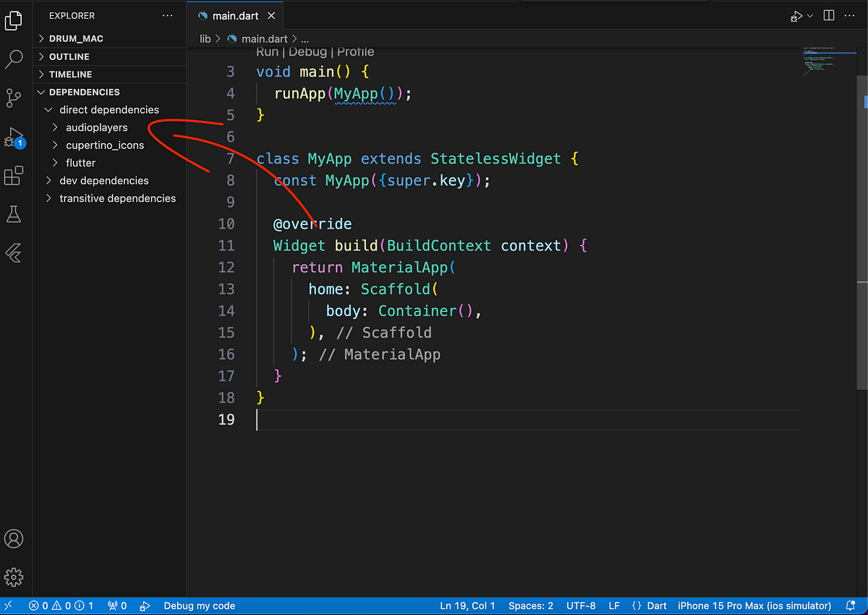Switch to the main.dart editor tab
Screen dimensions: 868x615
coord(237,15)
